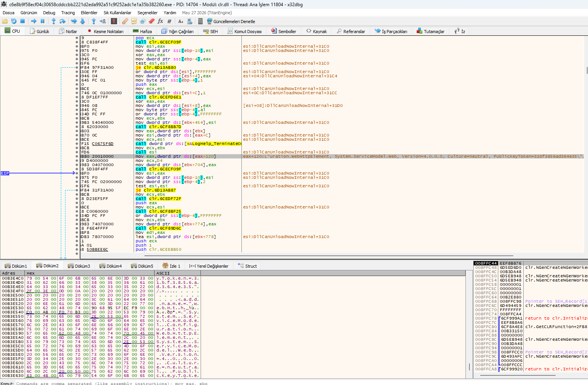Switch to the İz tab
The width and height of the screenshot is (588, 385).
coord(460,31)
